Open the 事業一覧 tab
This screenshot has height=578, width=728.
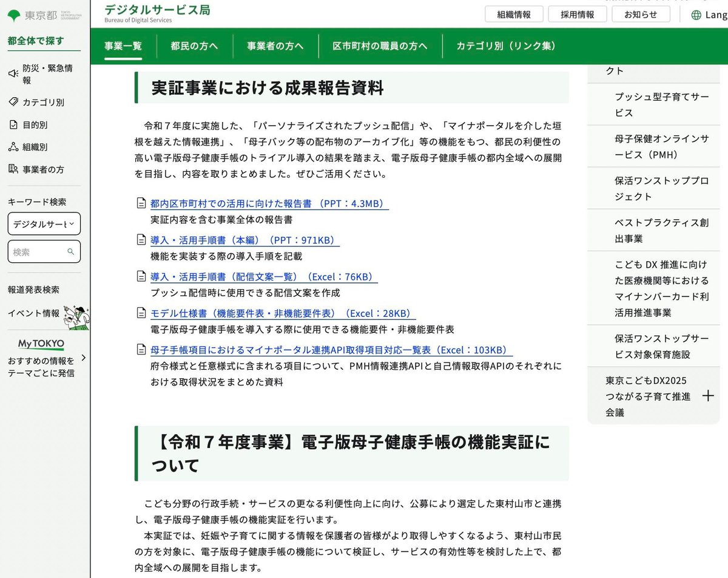123,46
